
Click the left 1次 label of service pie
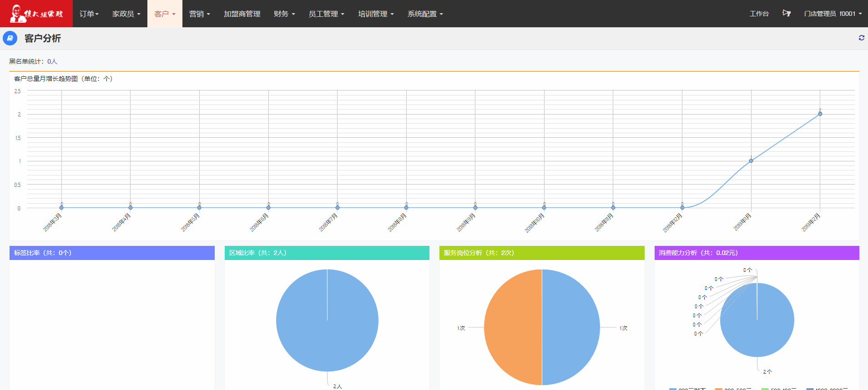[461, 328]
